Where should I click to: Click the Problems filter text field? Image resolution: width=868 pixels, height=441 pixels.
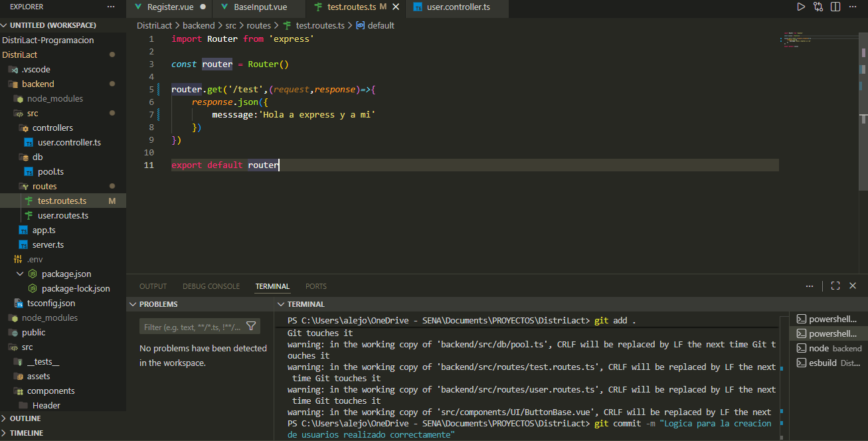[192, 327]
